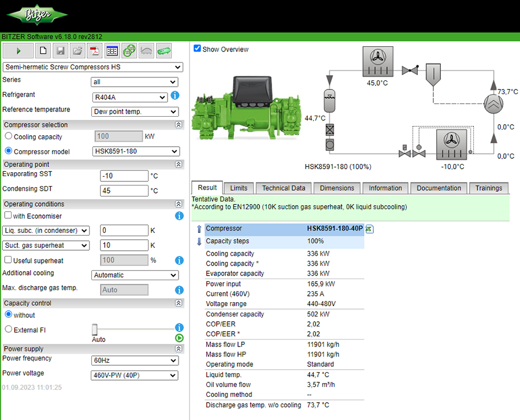Collapse the Operating point section
This screenshot has width=520, height=420.
tap(179, 165)
